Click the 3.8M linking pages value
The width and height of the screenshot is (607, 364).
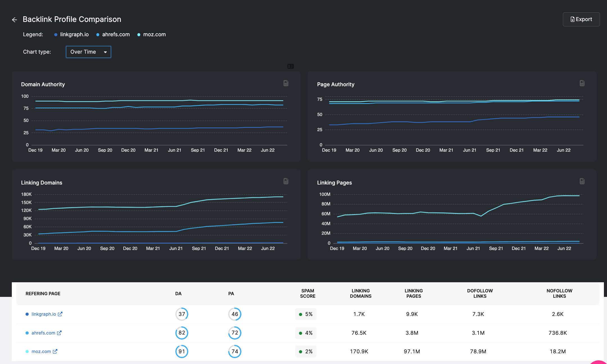tap(412, 333)
